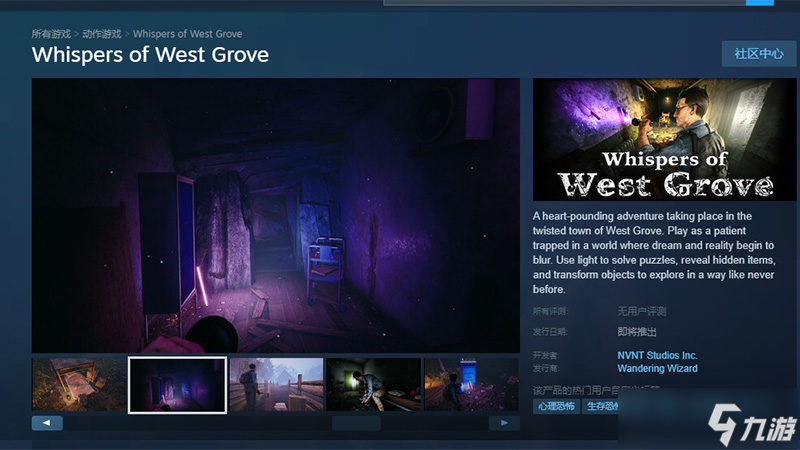
Task: Click the left scroll arrow under thumbnails
Action: pyautogui.click(x=47, y=423)
